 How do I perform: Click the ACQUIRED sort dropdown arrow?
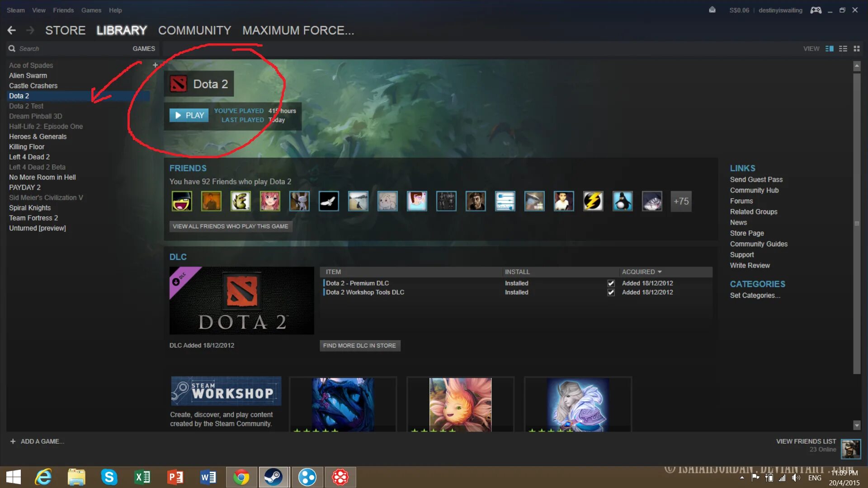pyautogui.click(x=660, y=272)
